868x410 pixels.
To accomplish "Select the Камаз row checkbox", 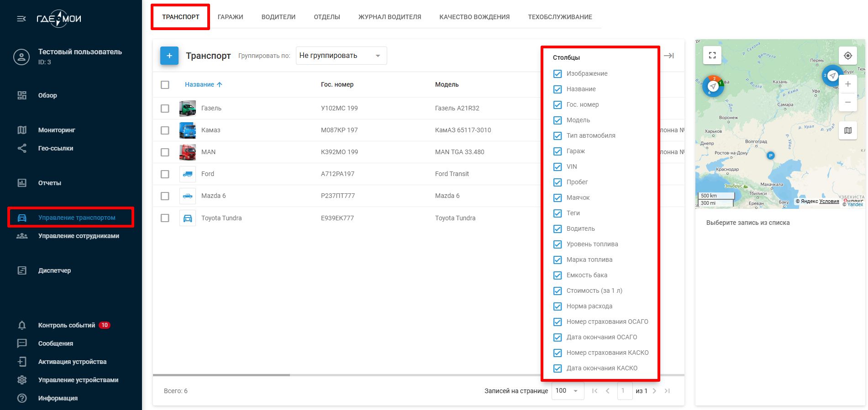I will pyautogui.click(x=165, y=130).
